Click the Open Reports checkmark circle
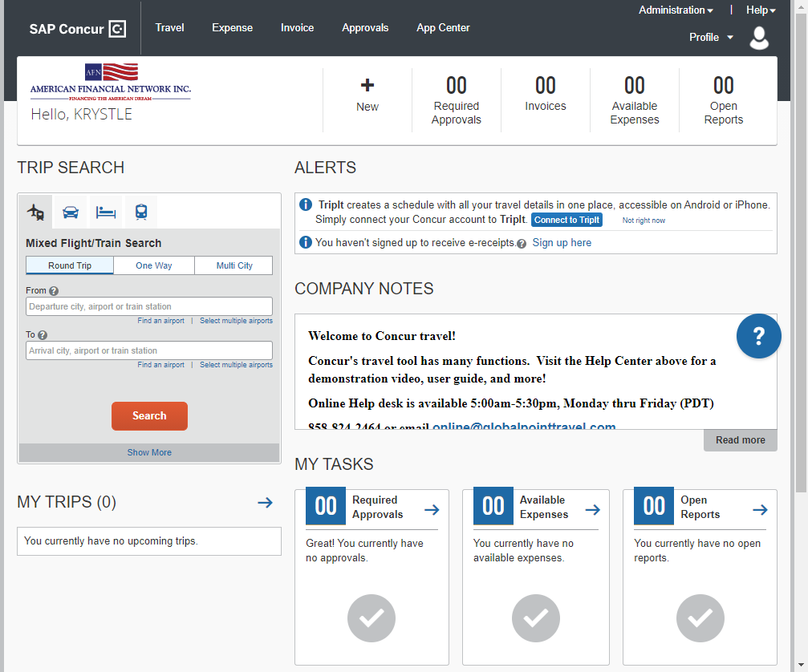This screenshot has height=672, width=808. click(x=700, y=618)
